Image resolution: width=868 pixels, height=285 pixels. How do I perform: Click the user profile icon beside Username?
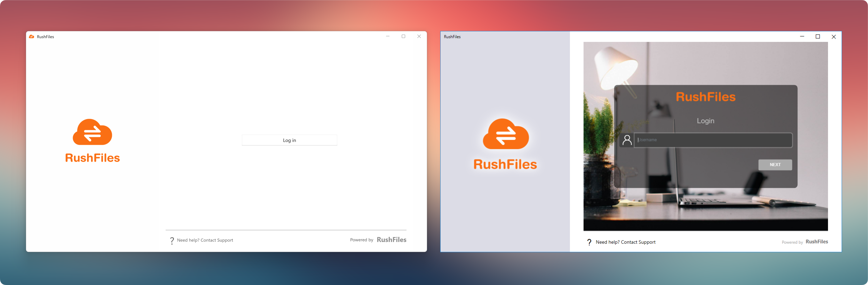pyautogui.click(x=627, y=140)
